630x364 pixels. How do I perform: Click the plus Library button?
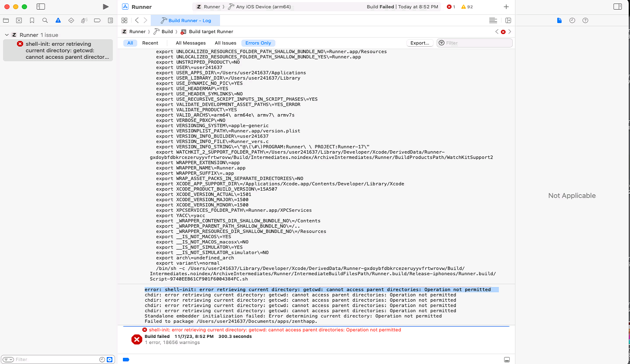(506, 7)
